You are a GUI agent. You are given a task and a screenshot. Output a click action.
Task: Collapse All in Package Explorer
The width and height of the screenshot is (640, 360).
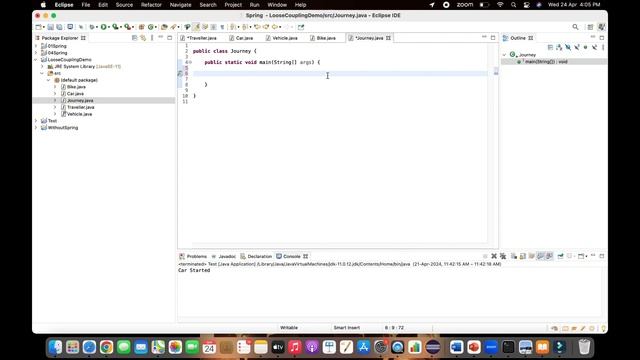(x=134, y=38)
